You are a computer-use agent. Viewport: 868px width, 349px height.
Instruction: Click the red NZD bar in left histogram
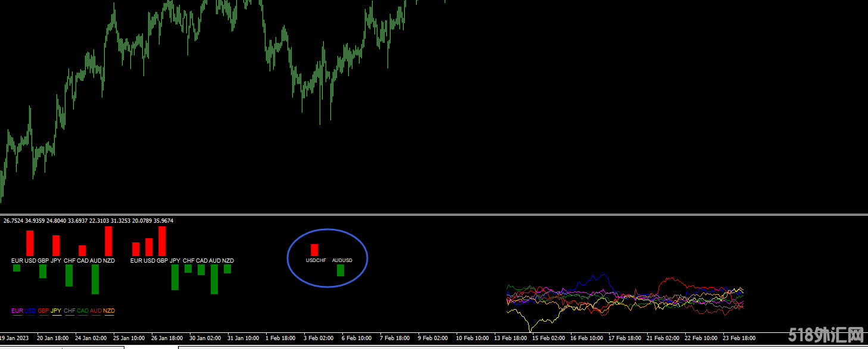[108, 241]
